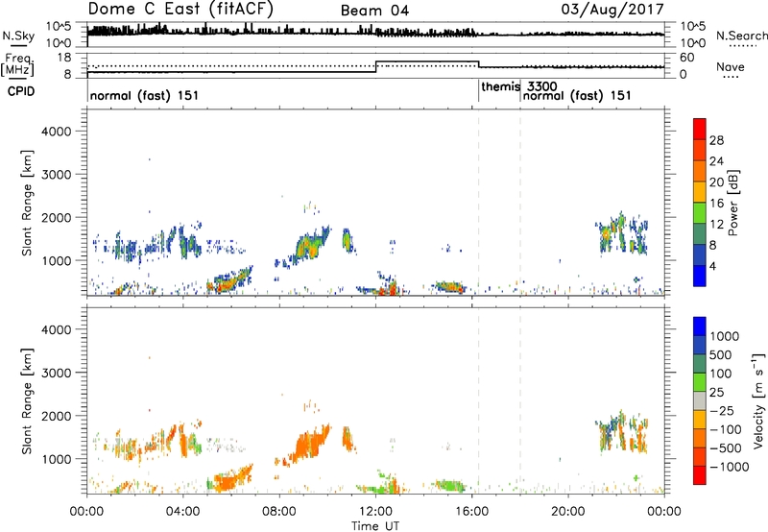Click the "Power [dB]" color bar title
This screenshot has height=532, width=768.
pyautogui.click(x=733, y=203)
